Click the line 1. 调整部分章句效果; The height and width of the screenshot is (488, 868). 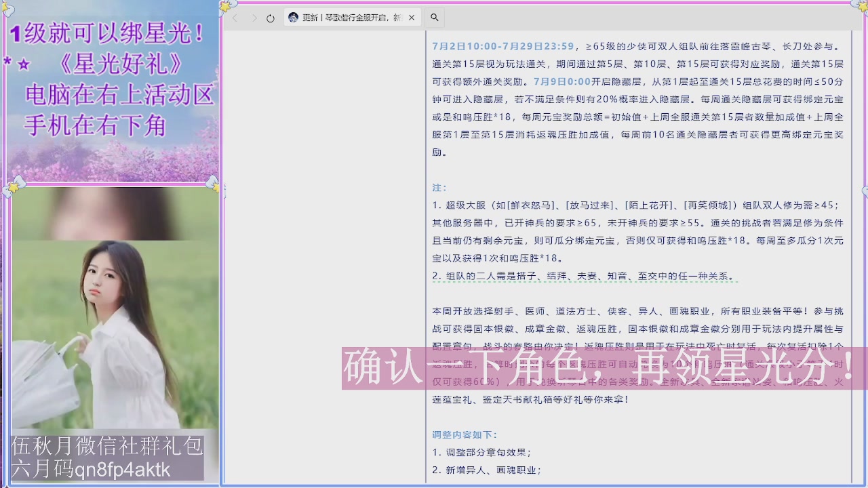pyautogui.click(x=481, y=452)
